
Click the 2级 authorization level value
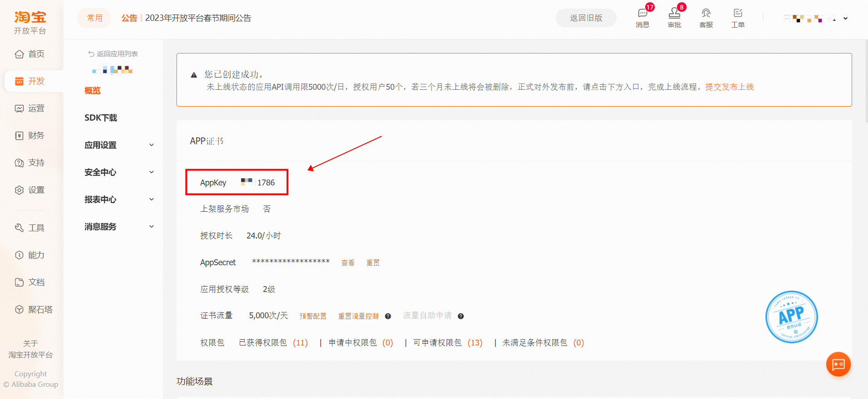click(x=269, y=289)
